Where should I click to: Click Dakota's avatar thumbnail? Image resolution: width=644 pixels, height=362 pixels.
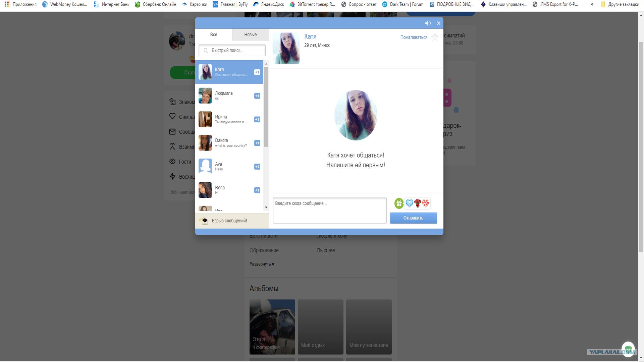click(205, 143)
